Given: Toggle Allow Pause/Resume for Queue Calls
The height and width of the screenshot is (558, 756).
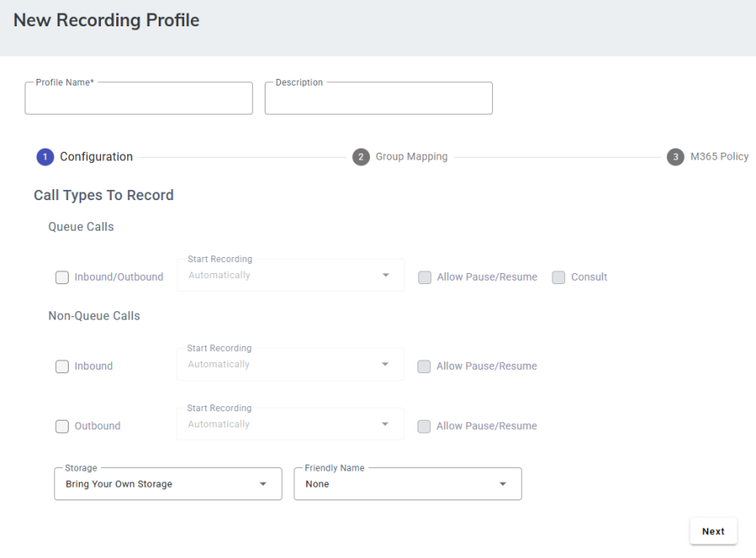Looking at the screenshot, I should click(424, 277).
